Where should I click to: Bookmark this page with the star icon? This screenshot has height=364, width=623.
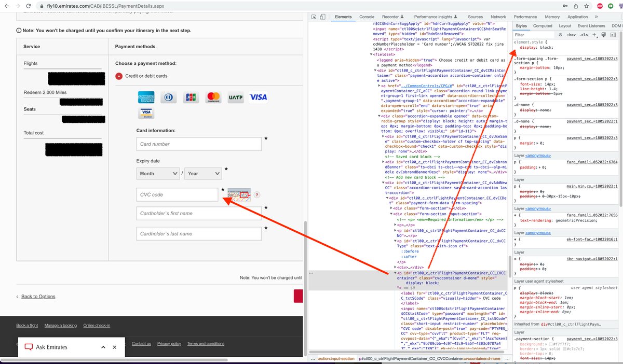[x=587, y=6]
